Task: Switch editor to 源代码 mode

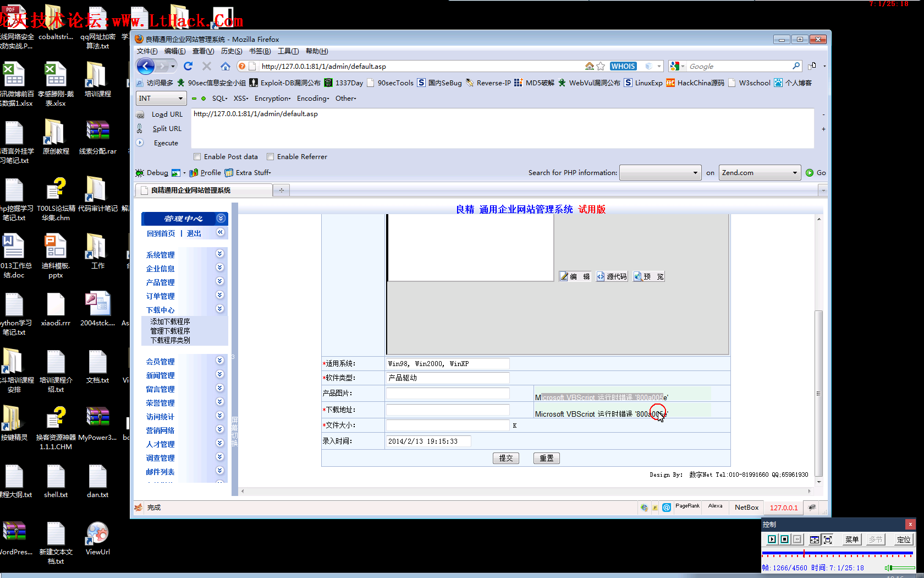Action: click(x=612, y=276)
